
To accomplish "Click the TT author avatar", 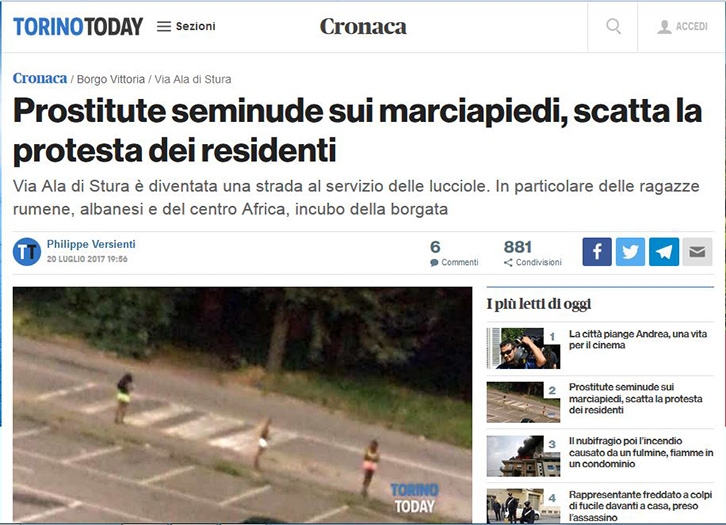I will click(27, 252).
